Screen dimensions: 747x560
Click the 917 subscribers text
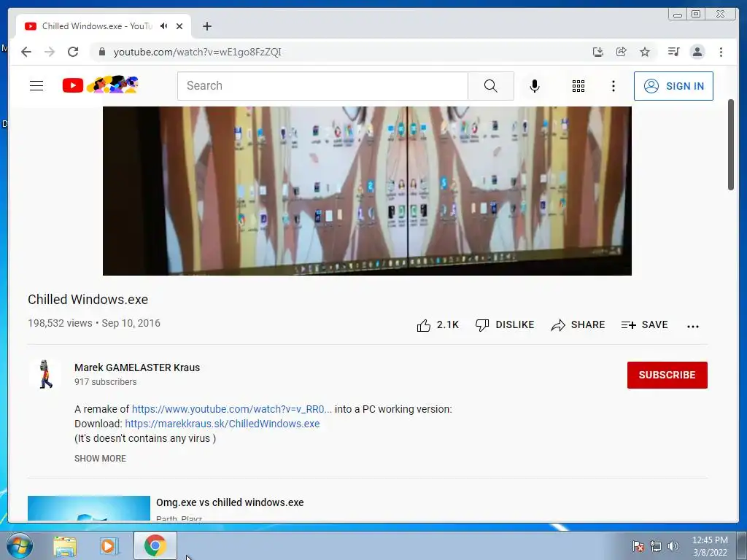(105, 382)
